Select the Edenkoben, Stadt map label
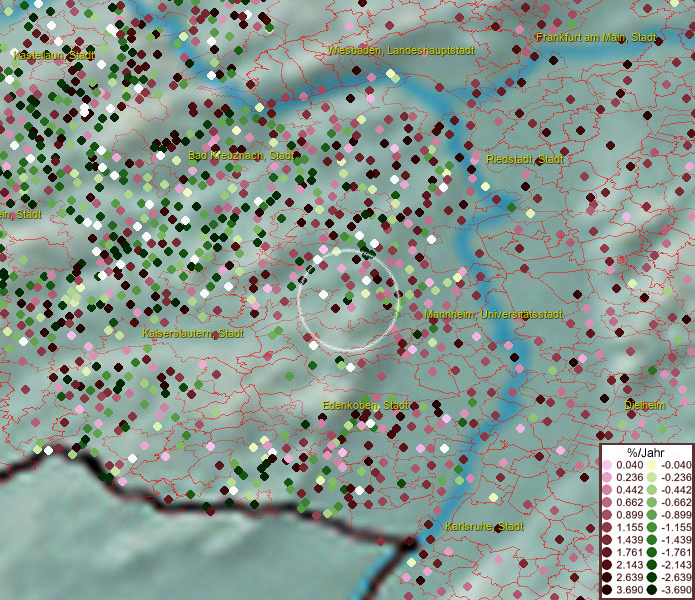Screen dimensions: 695x600 (366, 405)
